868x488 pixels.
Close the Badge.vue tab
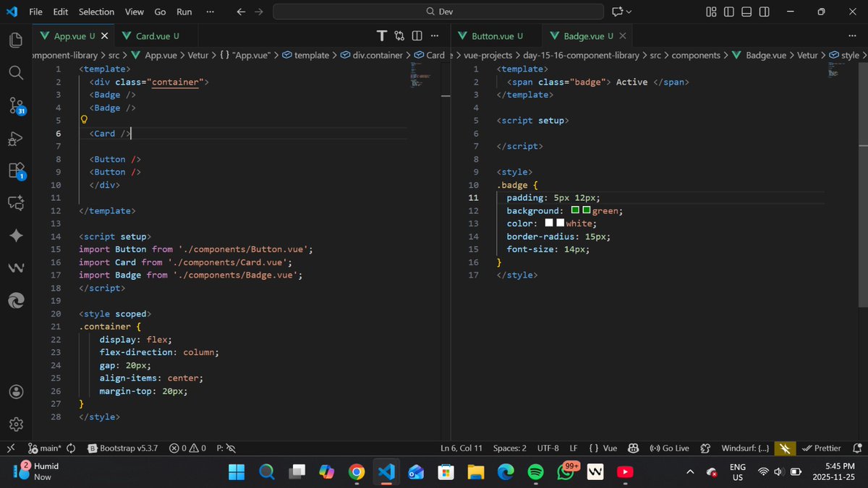pyautogui.click(x=623, y=35)
